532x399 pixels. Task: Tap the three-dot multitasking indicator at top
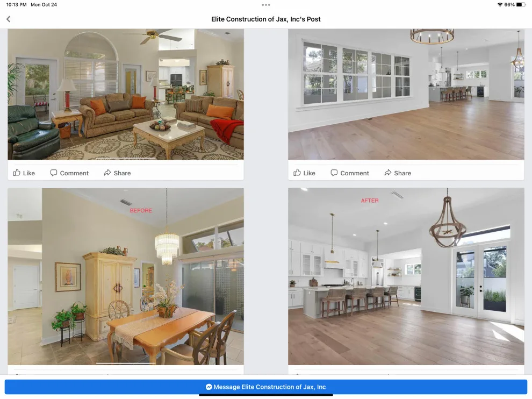point(266,5)
